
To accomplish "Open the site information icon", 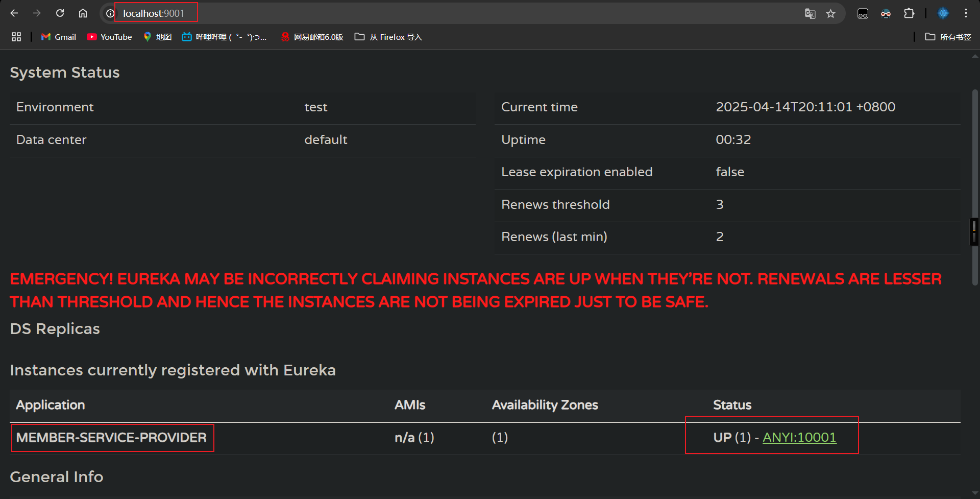I will pos(110,14).
